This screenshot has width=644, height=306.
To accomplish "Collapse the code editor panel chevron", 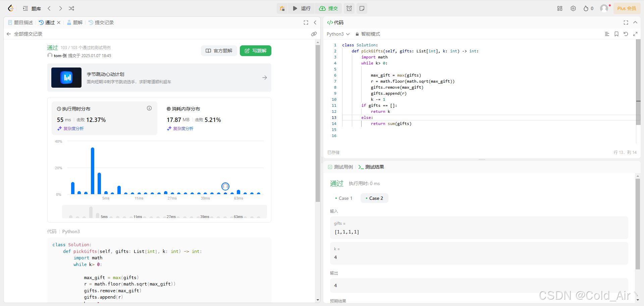I will [x=635, y=23].
